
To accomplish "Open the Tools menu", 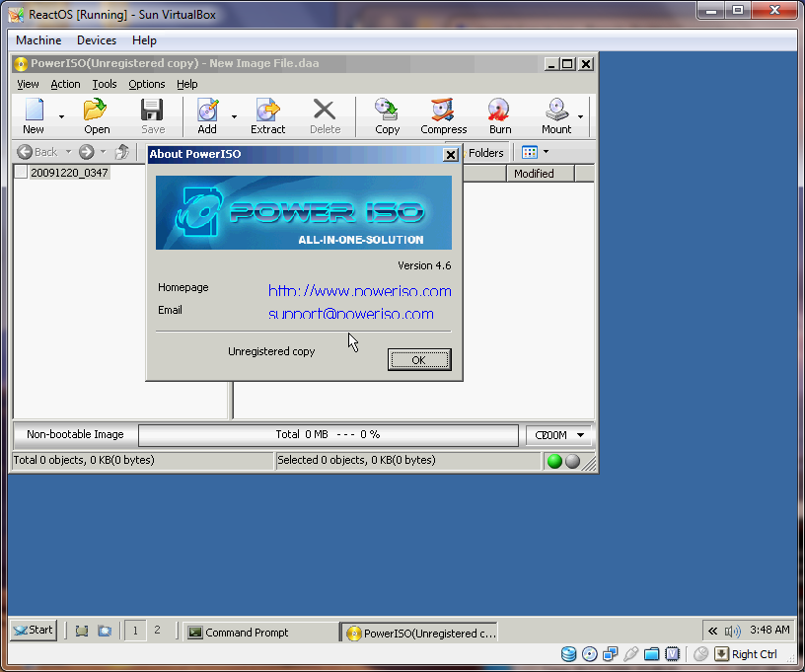I will 105,85.
